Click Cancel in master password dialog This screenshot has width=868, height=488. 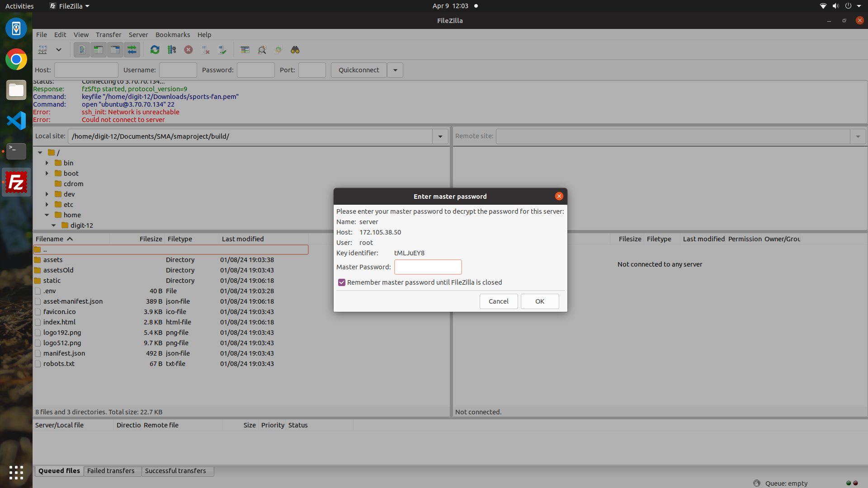pos(498,301)
